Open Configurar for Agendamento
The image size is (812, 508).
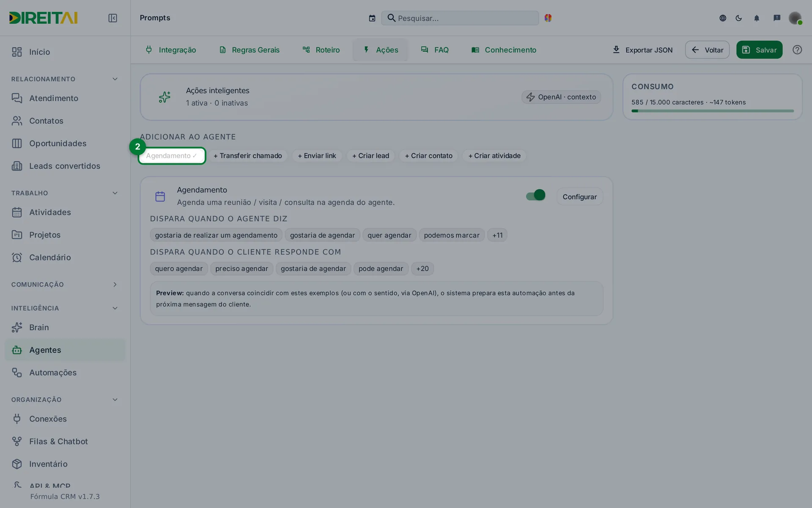579,196
